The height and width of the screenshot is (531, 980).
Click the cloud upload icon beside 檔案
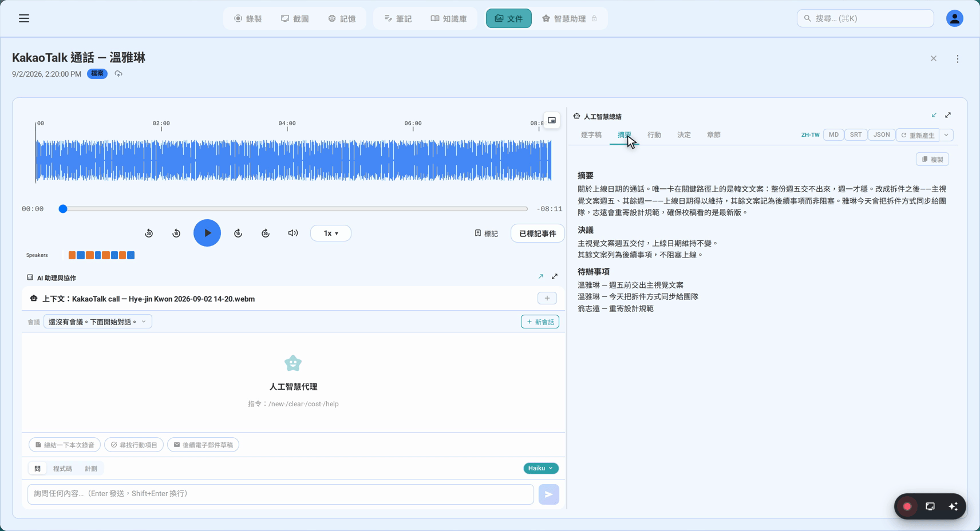coord(118,74)
